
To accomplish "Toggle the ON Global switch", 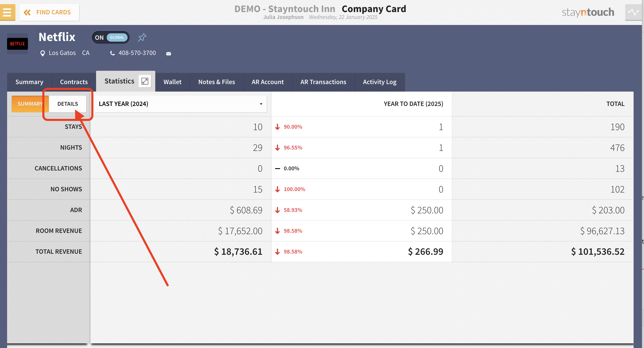I will click(111, 37).
